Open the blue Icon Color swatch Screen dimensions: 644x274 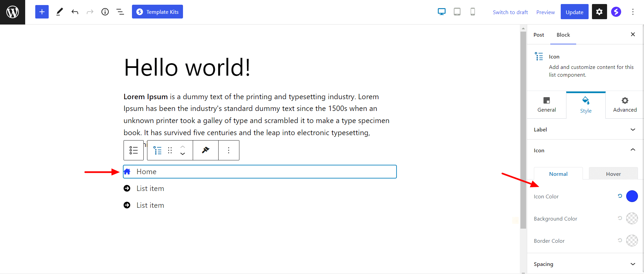632,196
